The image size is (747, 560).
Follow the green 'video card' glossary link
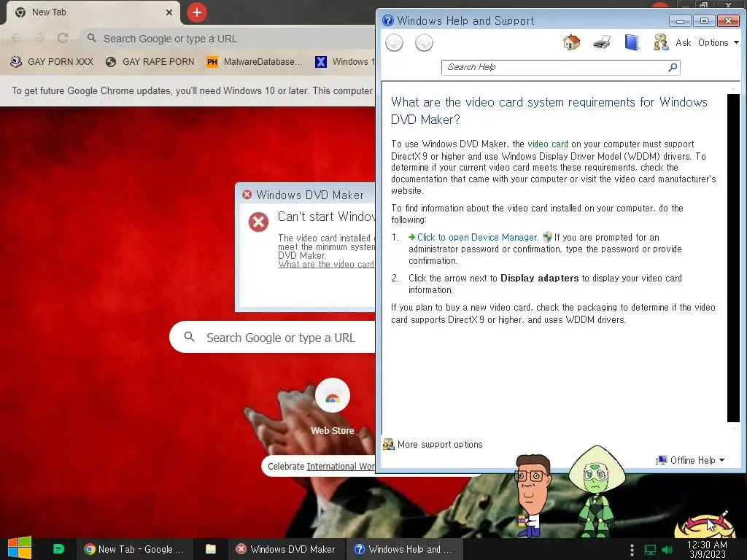tap(547, 144)
